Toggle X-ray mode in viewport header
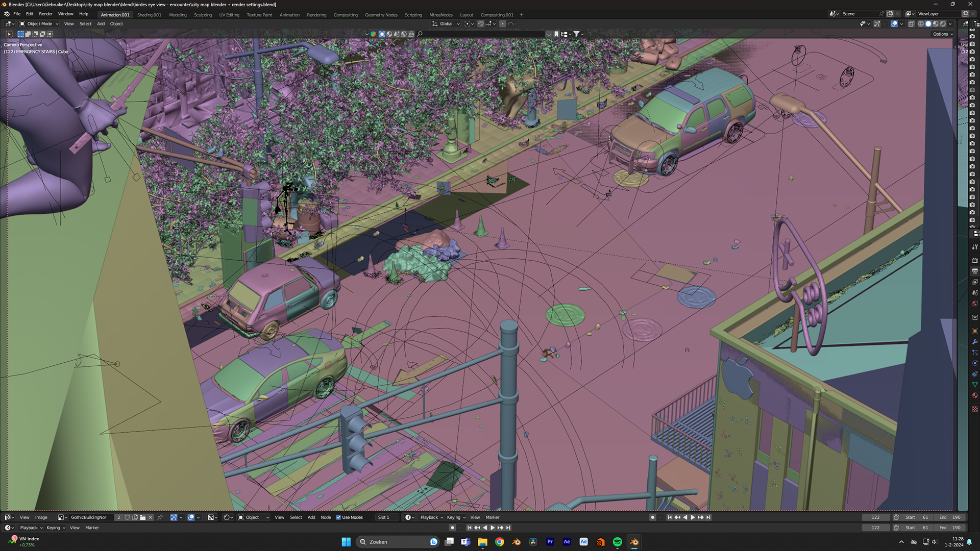This screenshot has height=551, width=980. coord(911,24)
